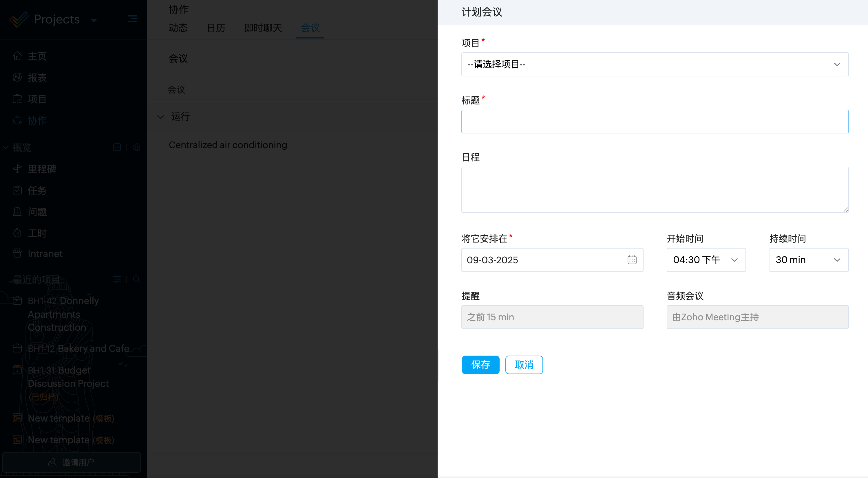Screen dimensions: 868x478
Task: Open the 持续时间 30 min dropdown
Action: [809, 260]
